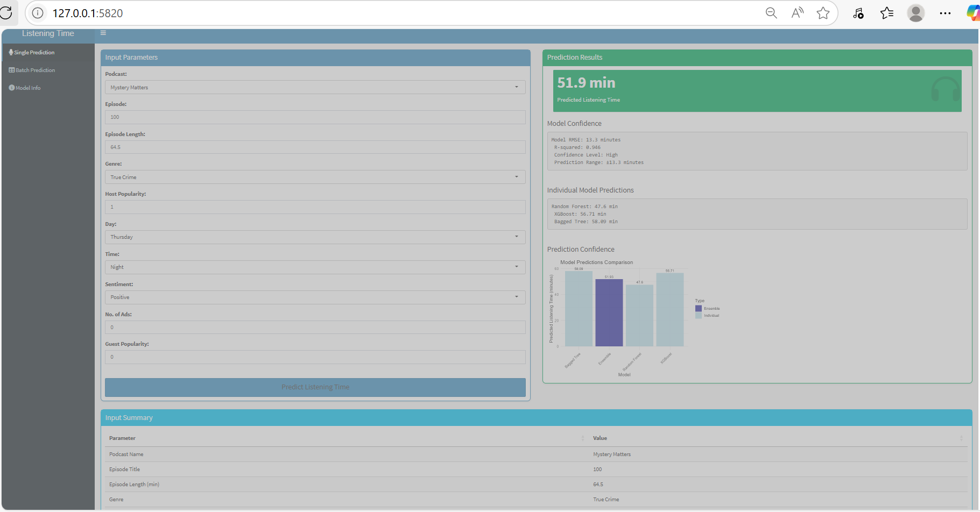This screenshot has height=512, width=980.
Task: Click the browser profile avatar
Action: (x=915, y=13)
